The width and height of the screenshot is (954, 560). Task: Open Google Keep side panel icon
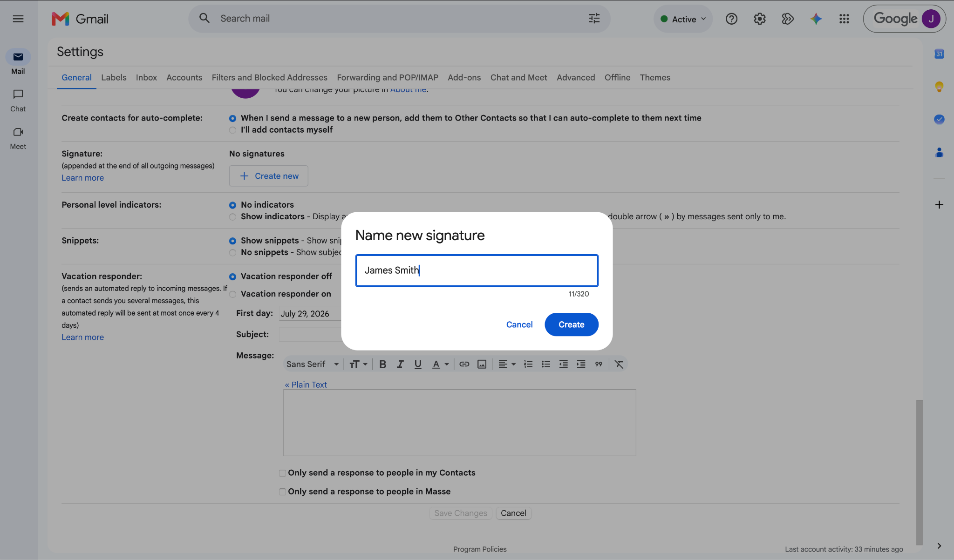pyautogui.click(x=939, y=87)
